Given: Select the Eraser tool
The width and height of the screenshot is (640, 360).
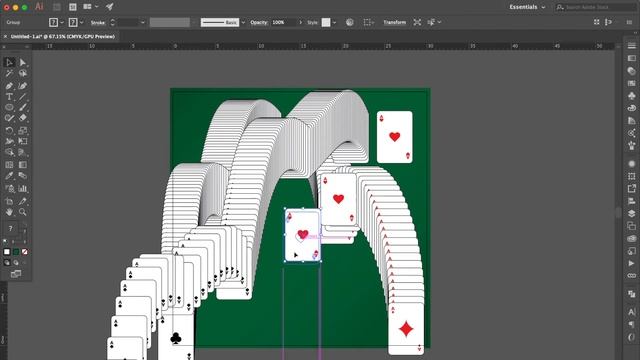Looking at the screenshot, I should click(22, 118).
